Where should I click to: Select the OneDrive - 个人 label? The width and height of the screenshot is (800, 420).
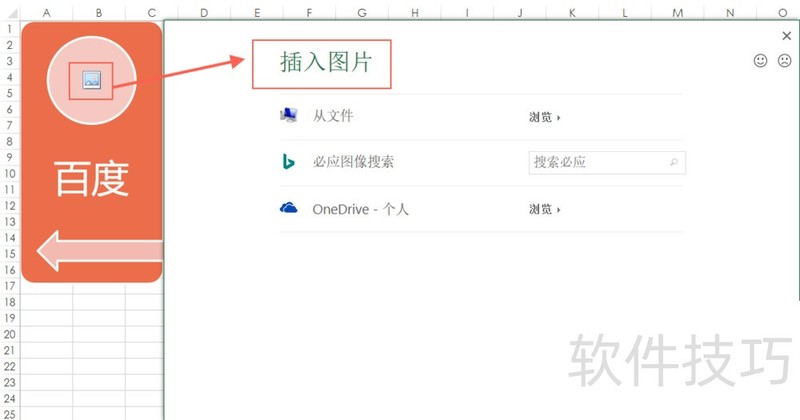coord(361,209)
